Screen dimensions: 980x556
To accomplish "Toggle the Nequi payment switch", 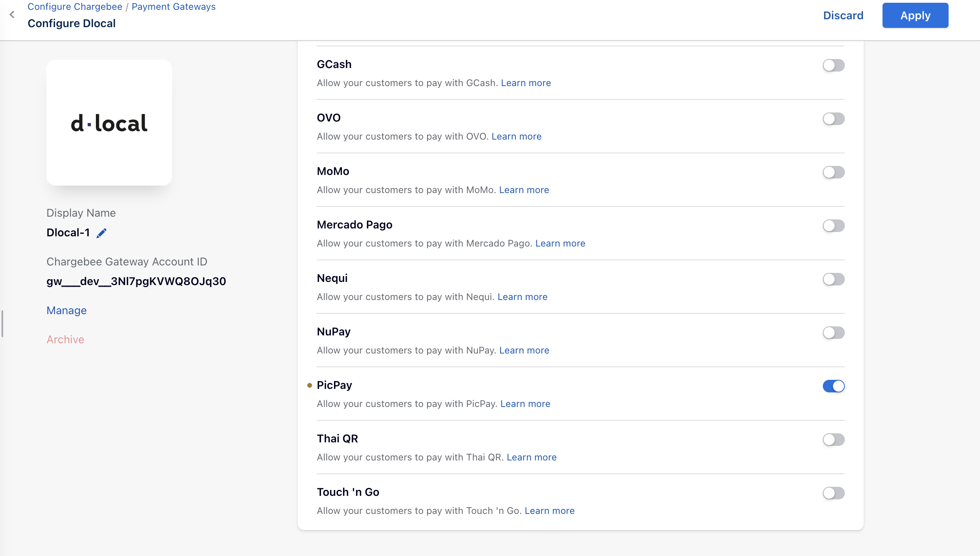I will (x=833, y=279).
